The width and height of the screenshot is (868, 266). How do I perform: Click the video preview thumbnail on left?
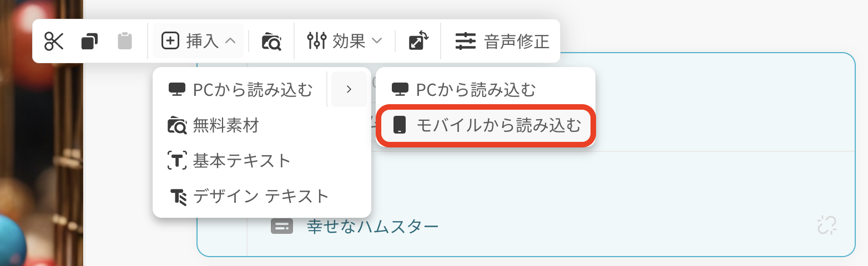click(x=41, y=133)
